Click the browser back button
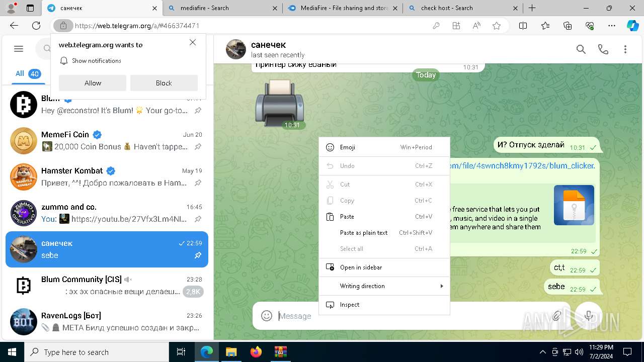 (x=14, y=26)
